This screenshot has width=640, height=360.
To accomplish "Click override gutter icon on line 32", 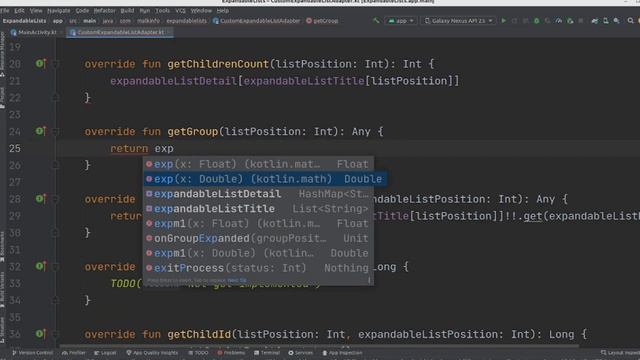I will (40, 266).
